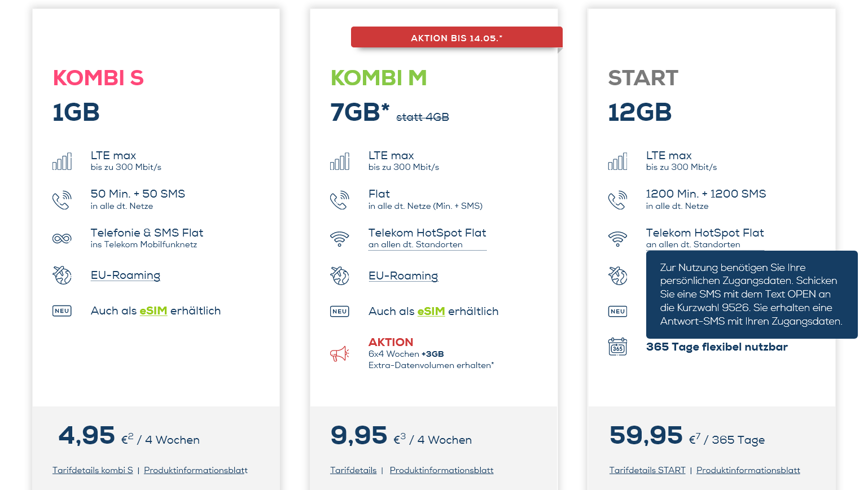Click the eSIM link in Kombi M

tap(431, 312)
